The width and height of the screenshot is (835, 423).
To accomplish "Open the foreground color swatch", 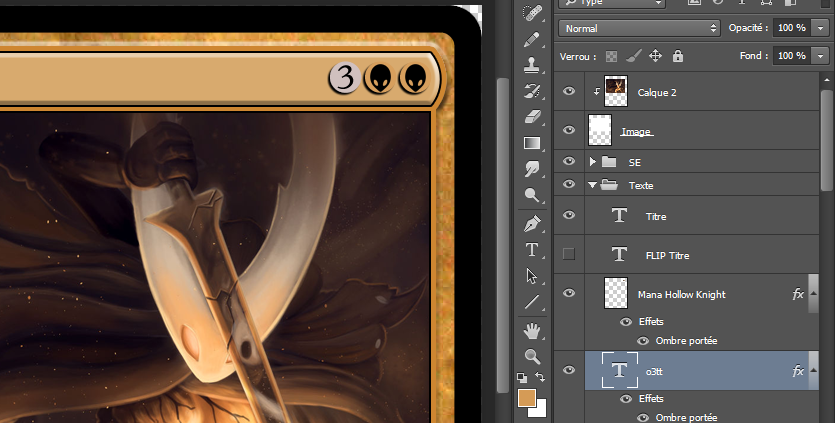I will point(527,398).
